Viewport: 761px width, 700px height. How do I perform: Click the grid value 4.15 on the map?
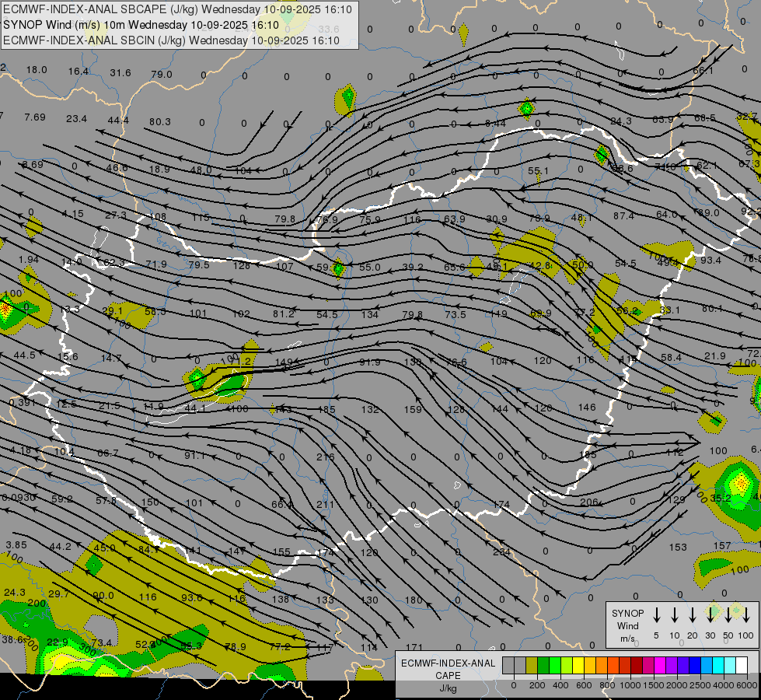coord(73,214)
